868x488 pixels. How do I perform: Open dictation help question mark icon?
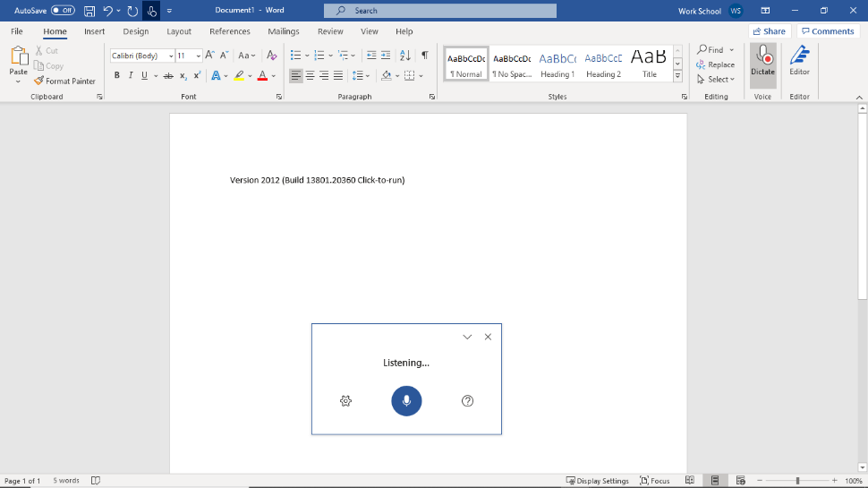click(x=467, y=401)
